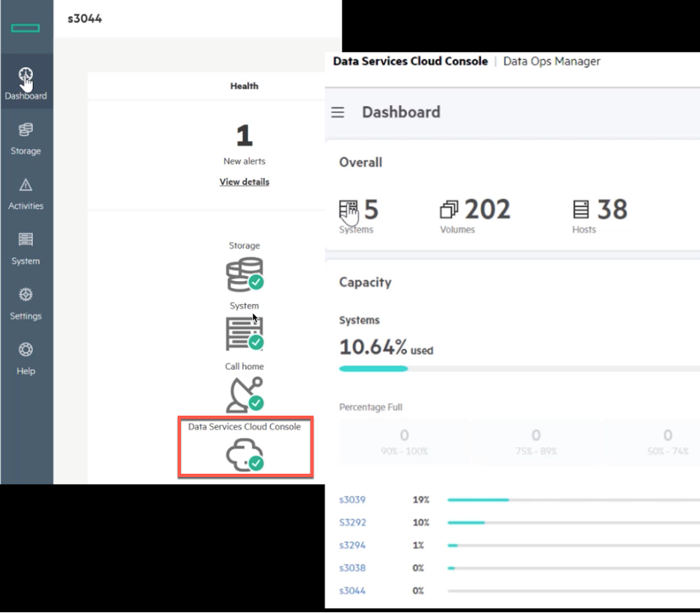The height and width of the screenshot is (613, 700).
Task: Open Dashboard from the left sidebar
Action: pyautogui.click(x=25, y=81)
